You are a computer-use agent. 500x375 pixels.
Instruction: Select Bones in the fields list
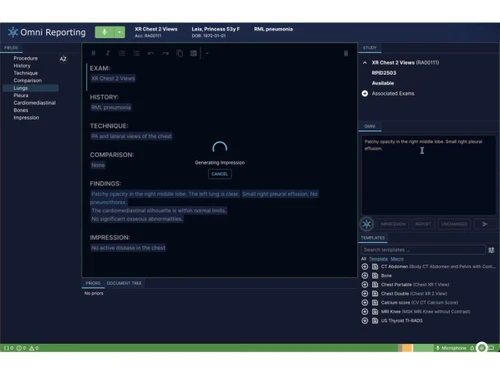[x=21, y=110]
